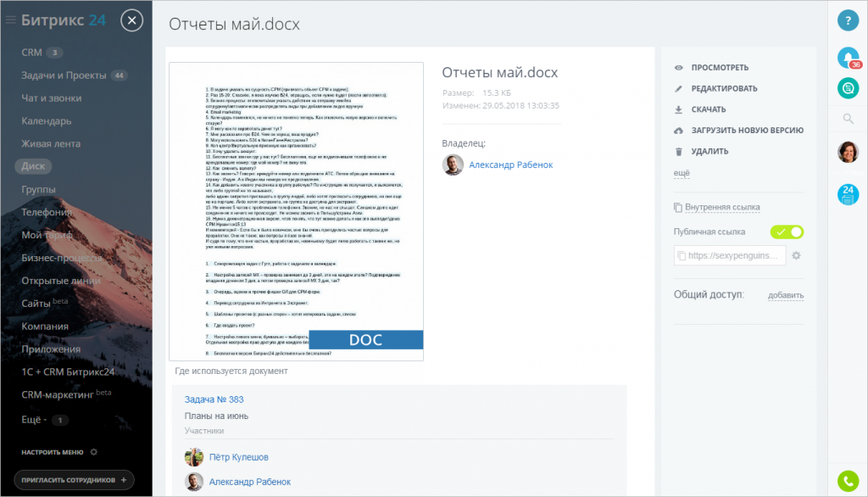
Task: Open the green chat messenger icon
Action: pos(848,88)
